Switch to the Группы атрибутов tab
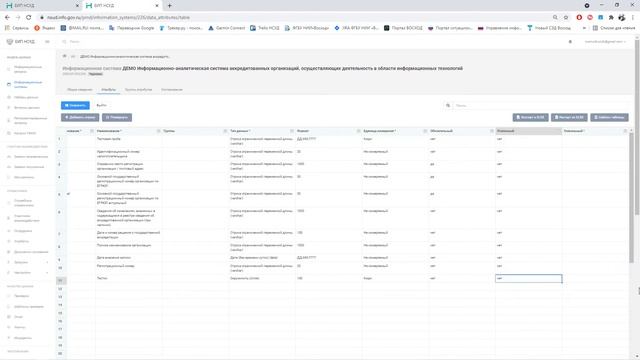 tap(138, 89)
